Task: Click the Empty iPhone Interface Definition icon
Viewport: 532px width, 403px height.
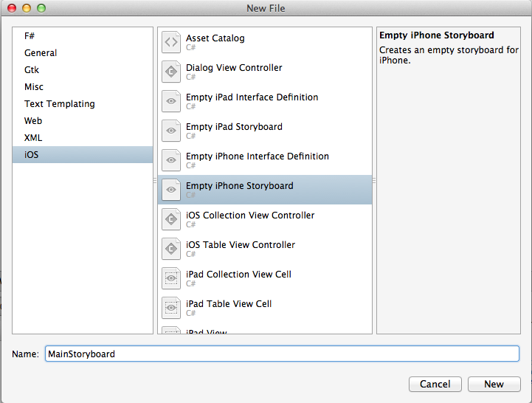Action: tap(171, 160)
